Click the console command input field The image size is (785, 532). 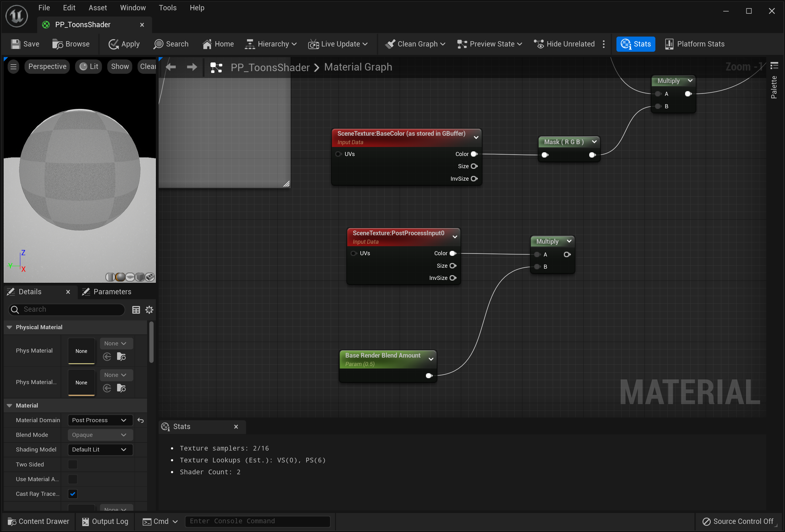[257, 521]
